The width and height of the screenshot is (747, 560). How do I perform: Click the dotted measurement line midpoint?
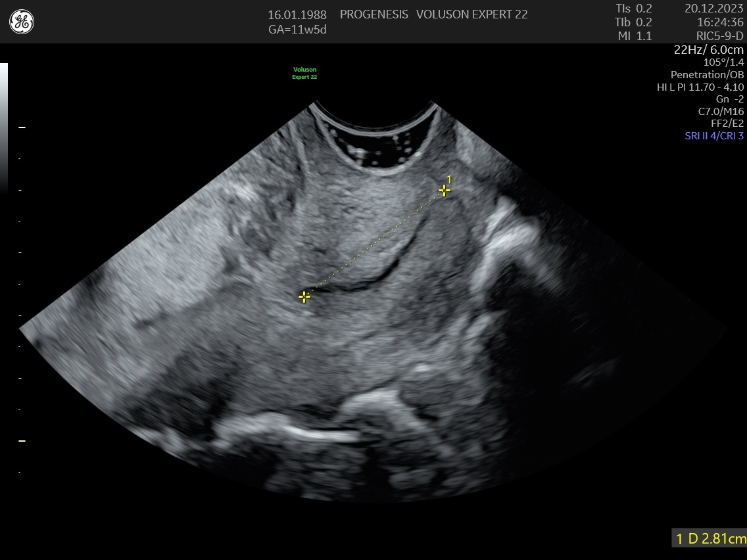pos(374,244)
